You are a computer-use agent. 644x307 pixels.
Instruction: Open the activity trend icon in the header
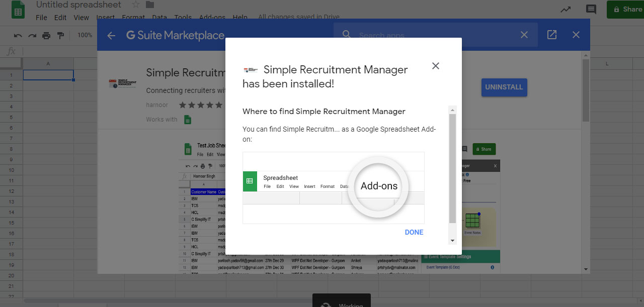pos(566,9)
